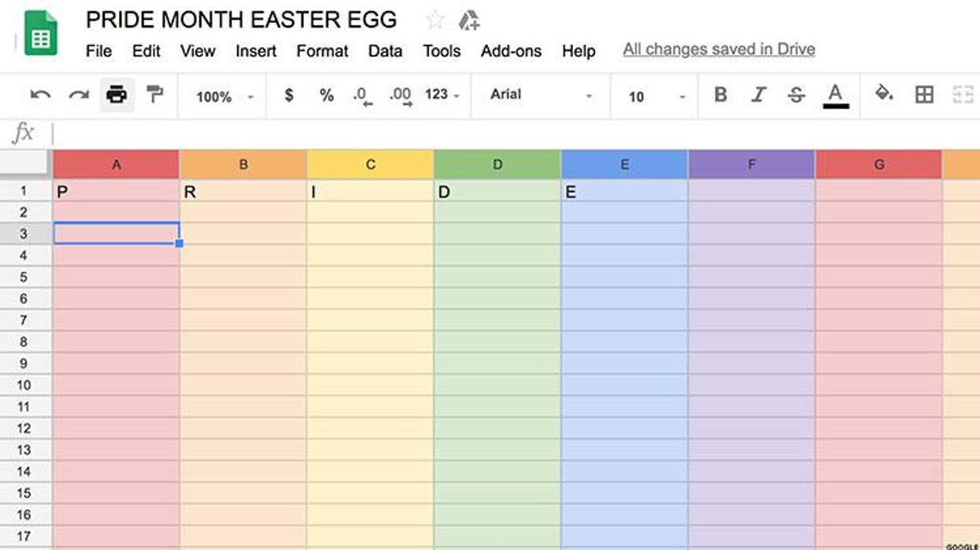
Task: Toggle italic formatting
Action: click(x=758, y=94)
